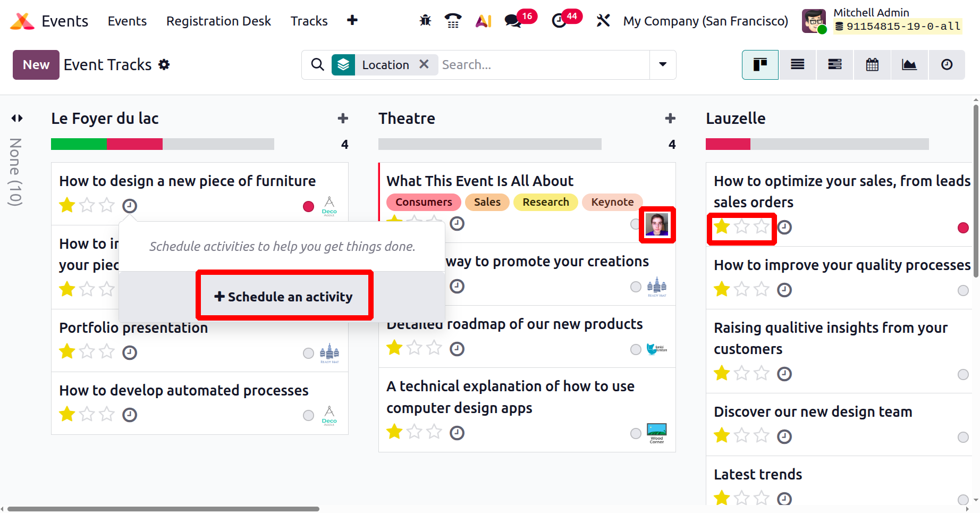The width and height of the screenshot is (980, 513).
Task: Open the Event Tracks gear settings
Action: coord(164,65)
